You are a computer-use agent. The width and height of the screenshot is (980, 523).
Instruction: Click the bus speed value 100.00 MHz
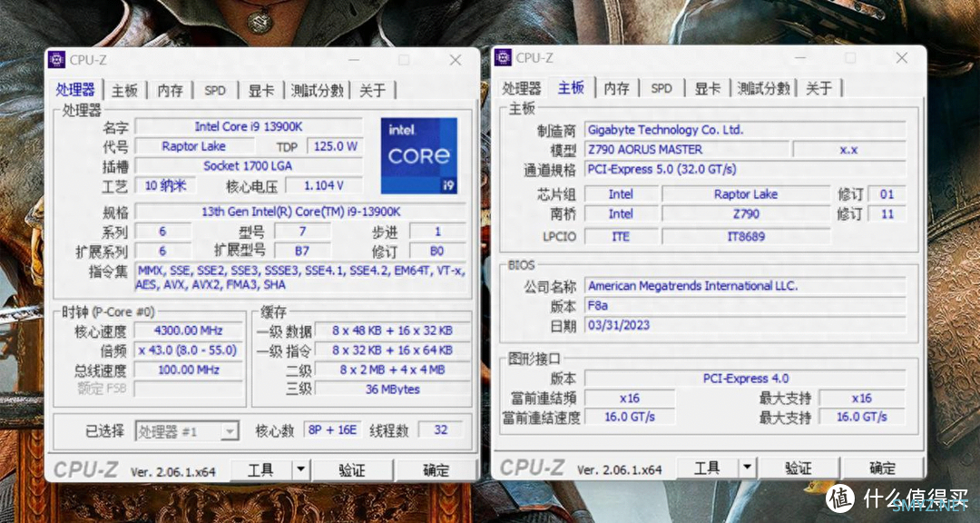[189, 370]
